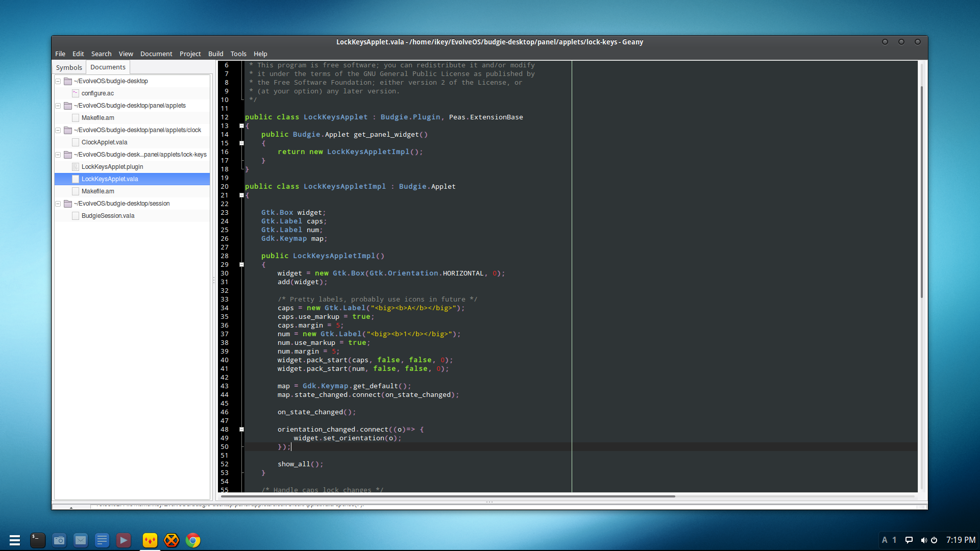Screen dimensions: 980x551
Task: Click the 'Gdk.Keymap map;' declaration
Action: (x=294, y=239)
